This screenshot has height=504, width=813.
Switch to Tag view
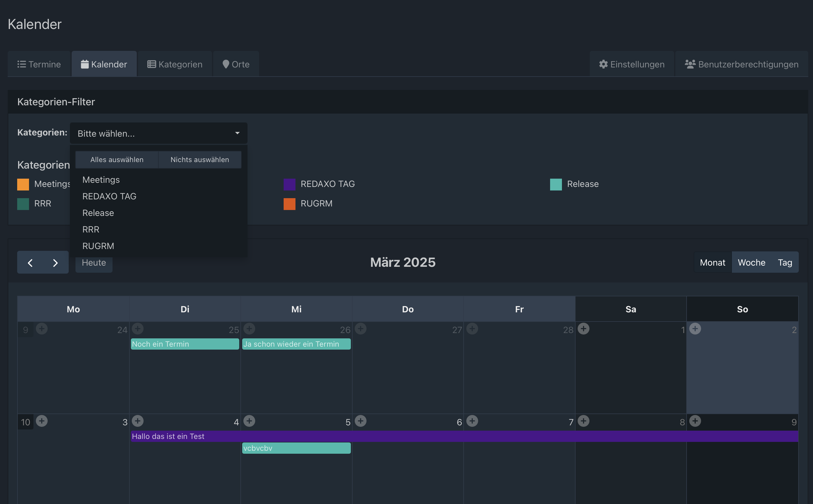pyautogui.click(x=785, y=263)
